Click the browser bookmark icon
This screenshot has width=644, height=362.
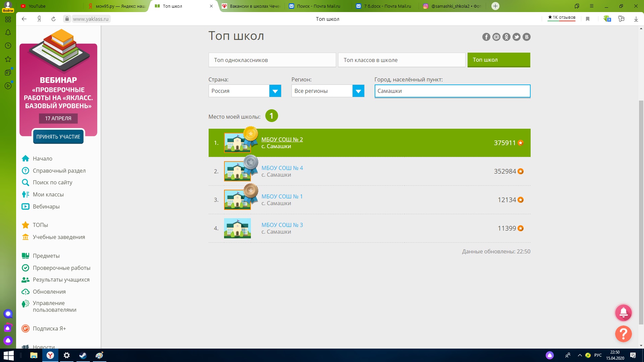coord(587,19)
